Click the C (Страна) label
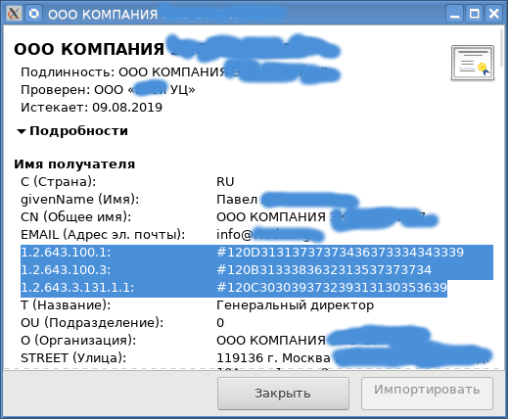 (59, 182)
